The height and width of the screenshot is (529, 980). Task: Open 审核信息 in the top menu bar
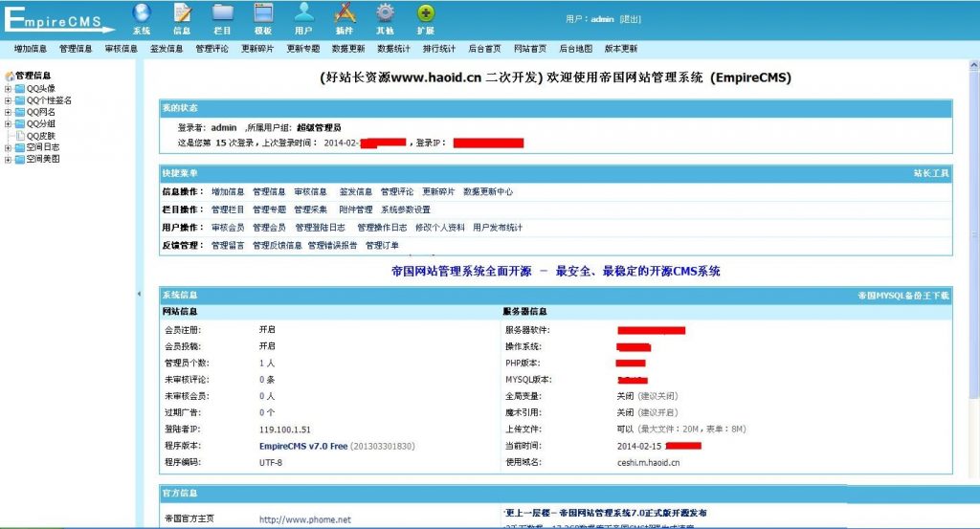coord(122,49)
